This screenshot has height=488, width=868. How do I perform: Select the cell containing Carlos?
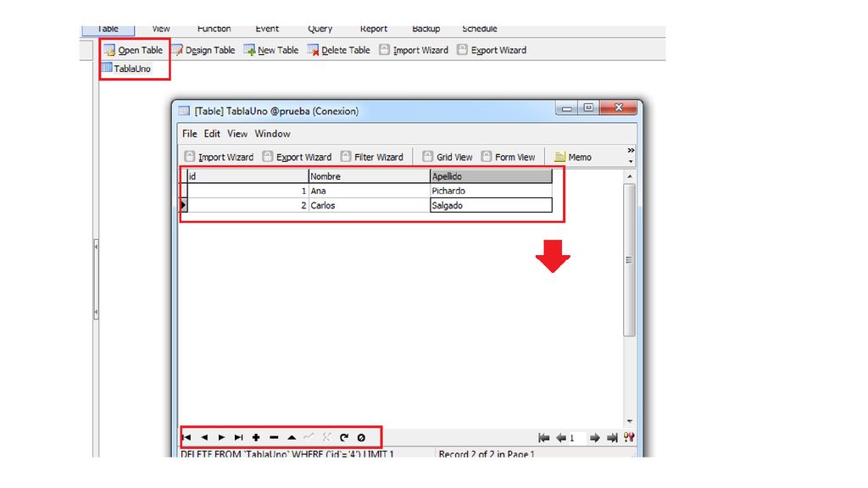370,205
